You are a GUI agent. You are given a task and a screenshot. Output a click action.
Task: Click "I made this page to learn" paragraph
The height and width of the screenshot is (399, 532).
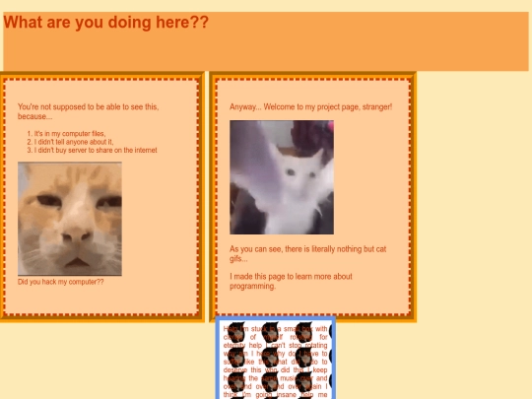click(x=291, y=281)
